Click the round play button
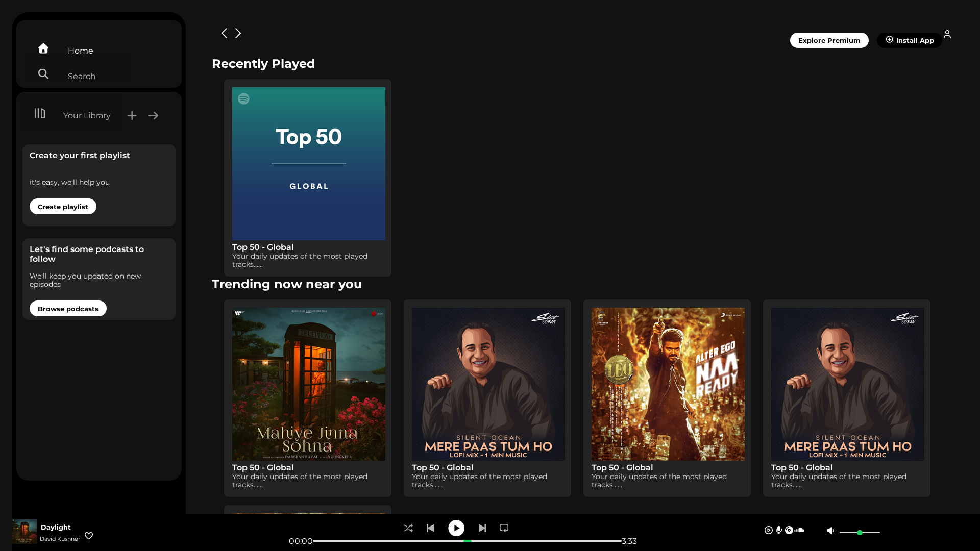980x551 pixels. (456, 528)
